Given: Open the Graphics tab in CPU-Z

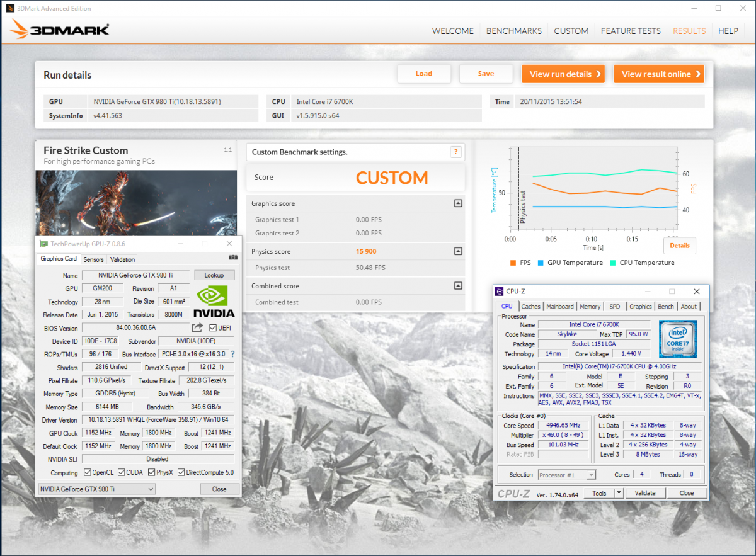Looking at the screenshot, I should (641, 307).
